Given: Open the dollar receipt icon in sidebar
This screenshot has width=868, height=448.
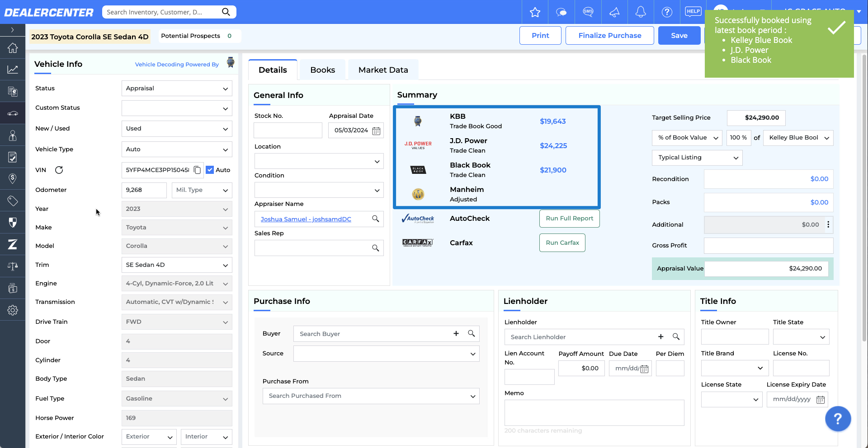Looking at the screenshot, I should [x=13, y=288].
